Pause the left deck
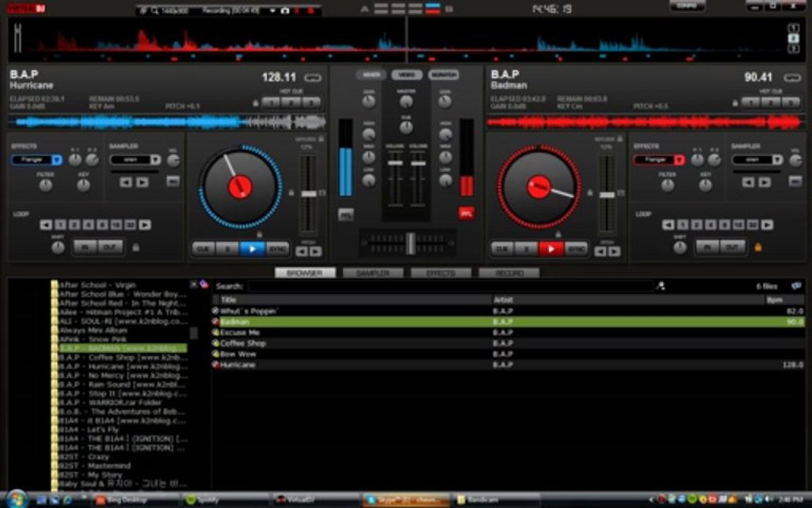The width and height of the screenshot is (812, 508). 228,249
